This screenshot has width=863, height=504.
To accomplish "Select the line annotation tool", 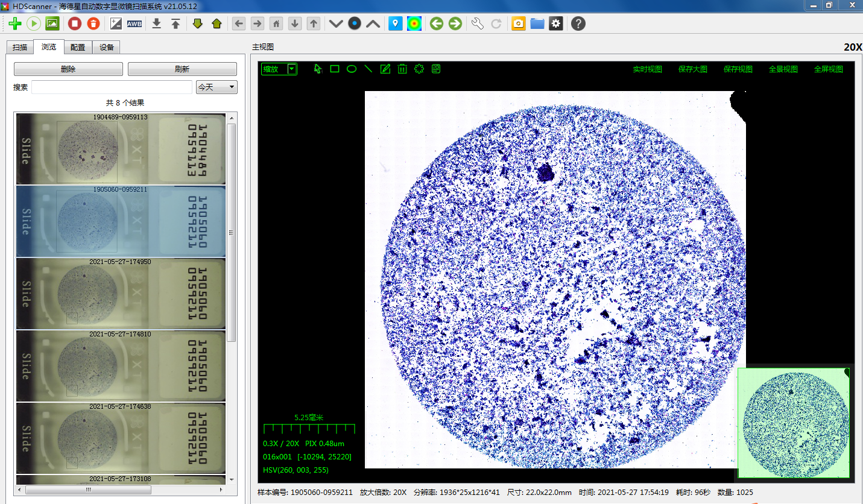I will pos(368,69).
